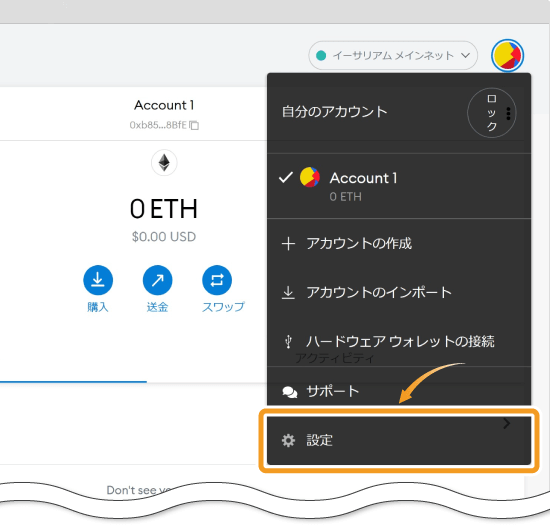The width and height of the screenshot is (550, 530).
Task: Click the download icon beside アカウントのインポート
Action: click(288, 293)
